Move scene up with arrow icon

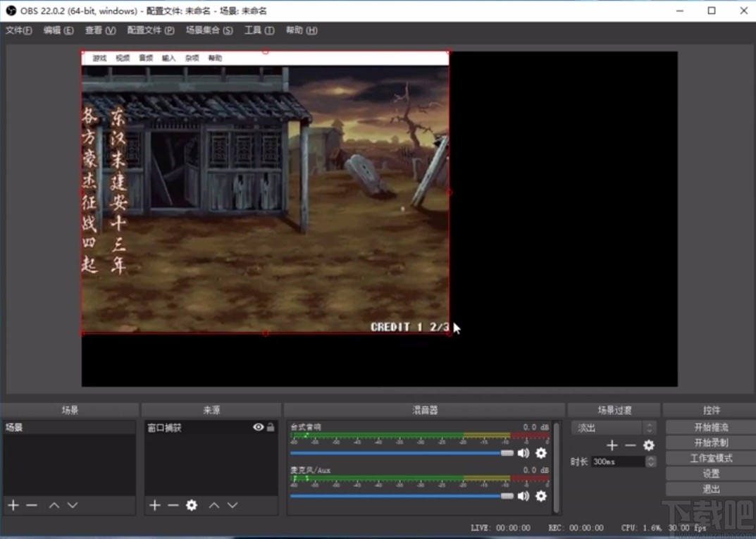[54, 504]
